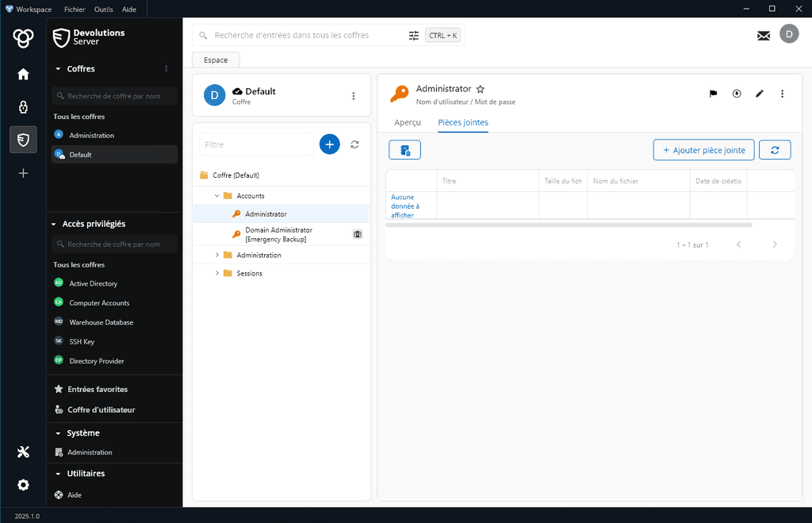Collapse the Accès privilégiés section
This screenshot has width=812, height=523.
58,225
